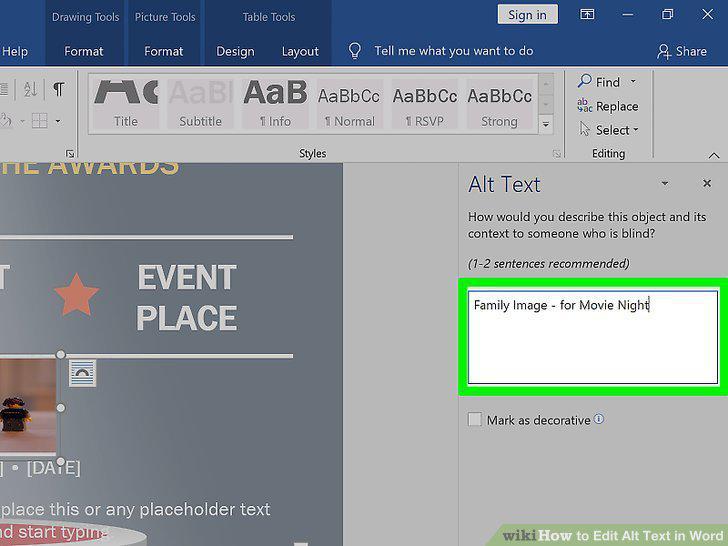
Task: Open Drawing Tools Format tab
Action: (84, 51)
